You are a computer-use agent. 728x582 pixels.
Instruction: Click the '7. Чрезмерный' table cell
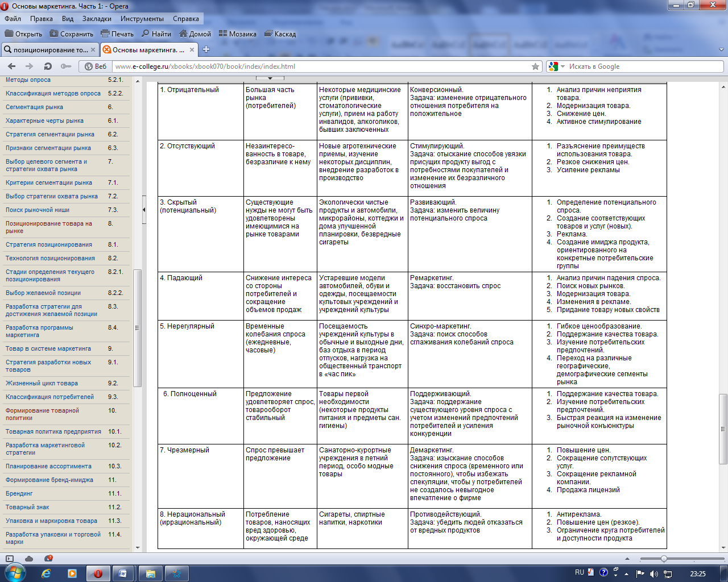click(201, 476)
